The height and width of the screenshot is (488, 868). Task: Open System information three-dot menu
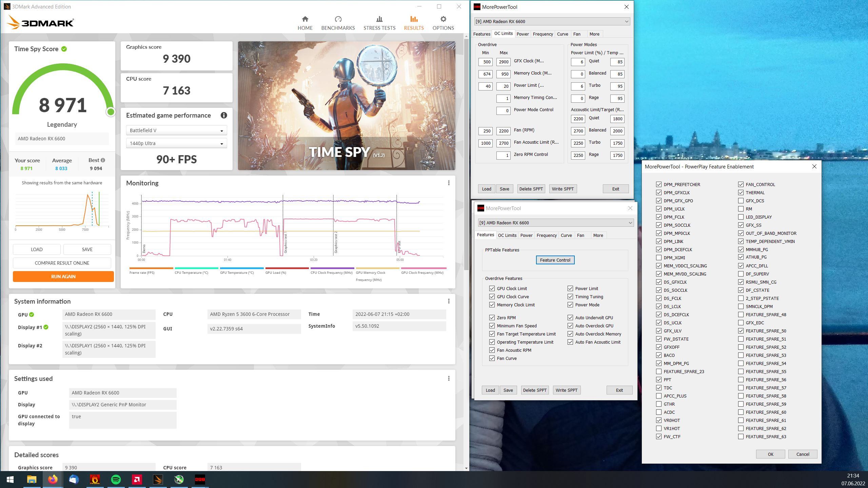449,301
